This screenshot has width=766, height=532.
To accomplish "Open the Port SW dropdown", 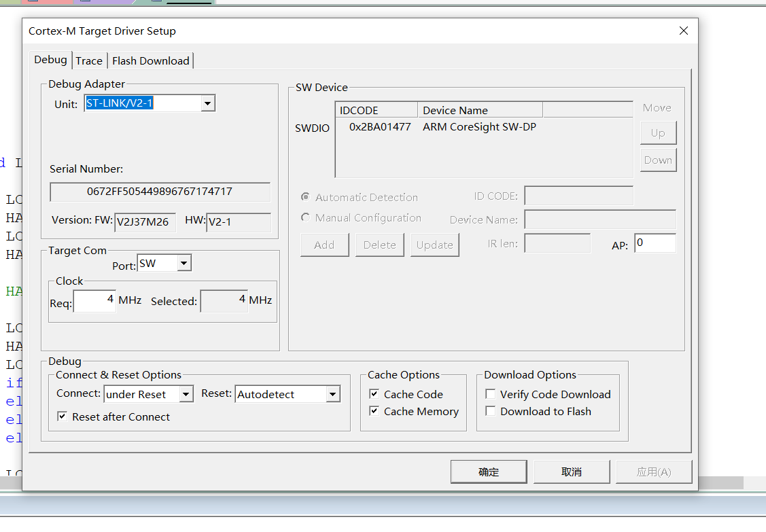I will coord(184,264).
